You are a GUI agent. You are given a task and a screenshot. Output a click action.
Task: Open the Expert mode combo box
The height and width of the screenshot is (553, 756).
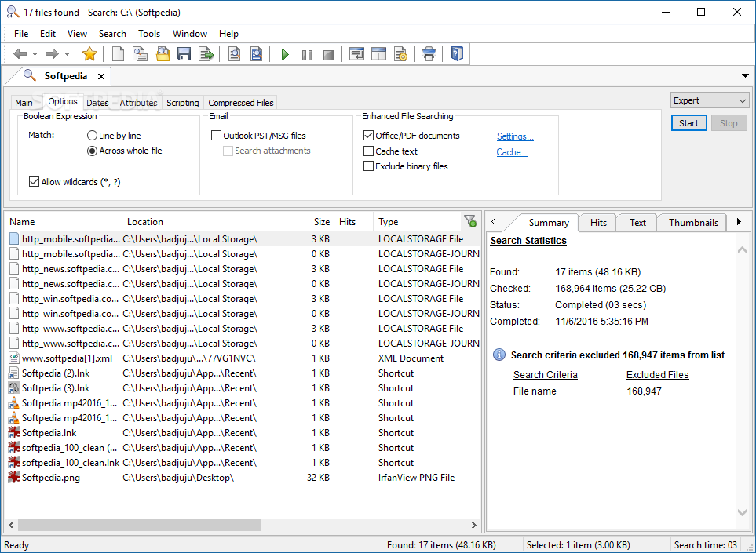[710, 100]
